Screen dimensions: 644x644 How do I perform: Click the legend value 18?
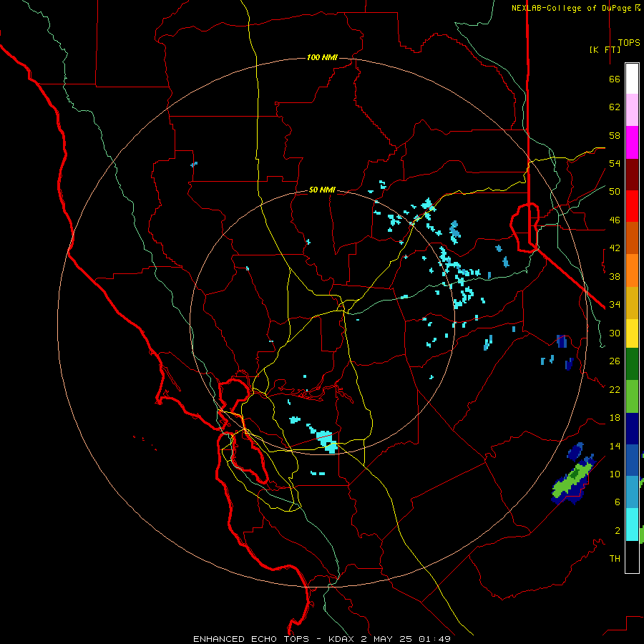(x=615, y=418)
